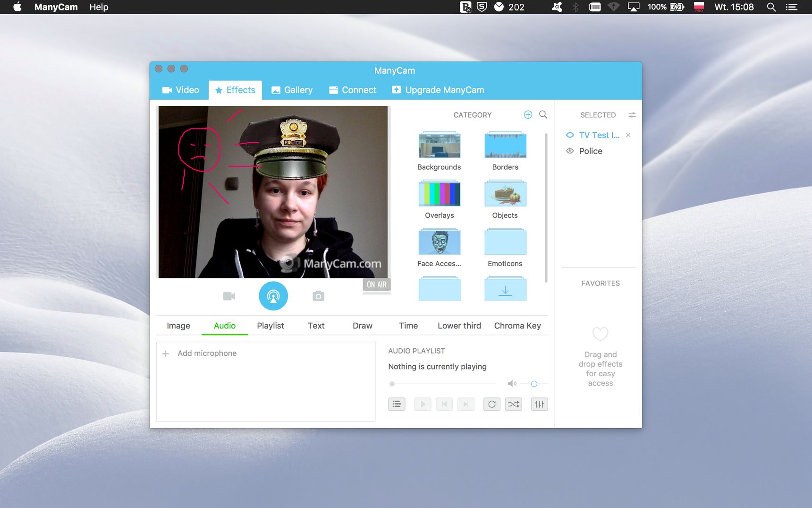Viewport: 812px width, 508px height.
Task: Click the favorites heart drop area
Action: [601, 334]
